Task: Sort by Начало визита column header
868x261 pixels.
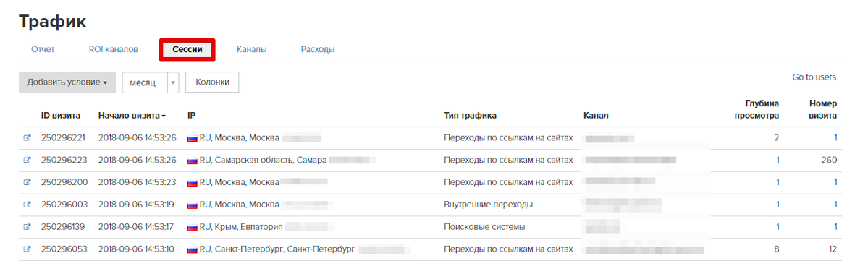Action: pyautogui.click(x=132, y=116)
